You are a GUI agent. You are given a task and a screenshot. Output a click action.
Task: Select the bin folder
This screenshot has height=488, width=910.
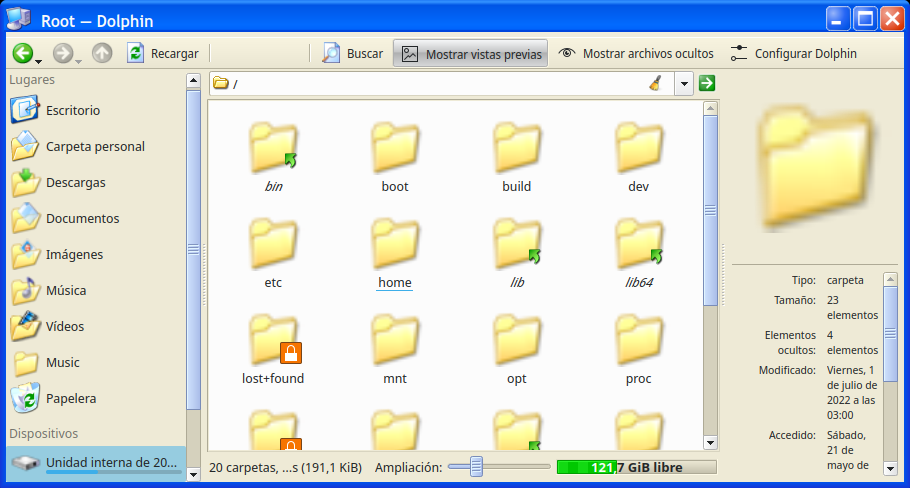(x=273, y=158)
